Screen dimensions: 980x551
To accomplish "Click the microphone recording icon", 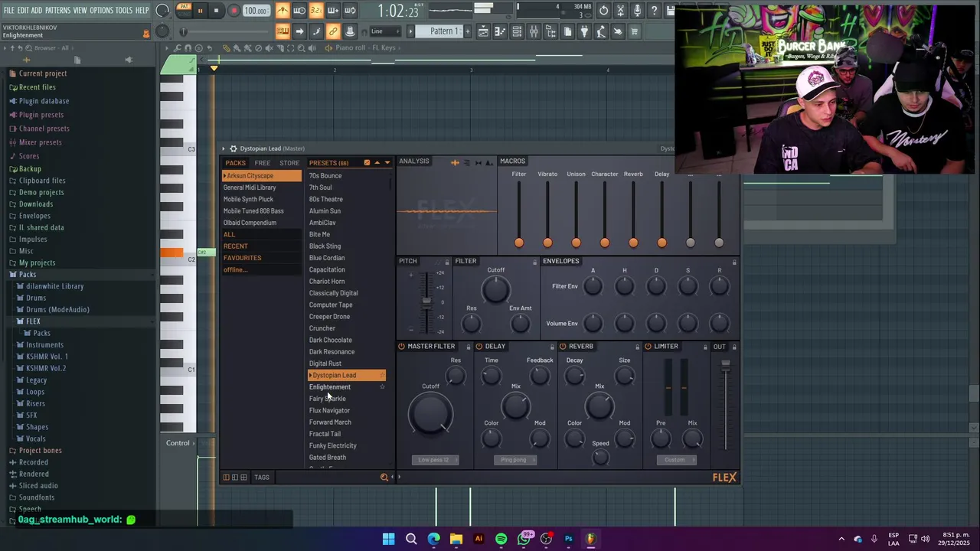I will pyautogui.click(x=637, y=11).
